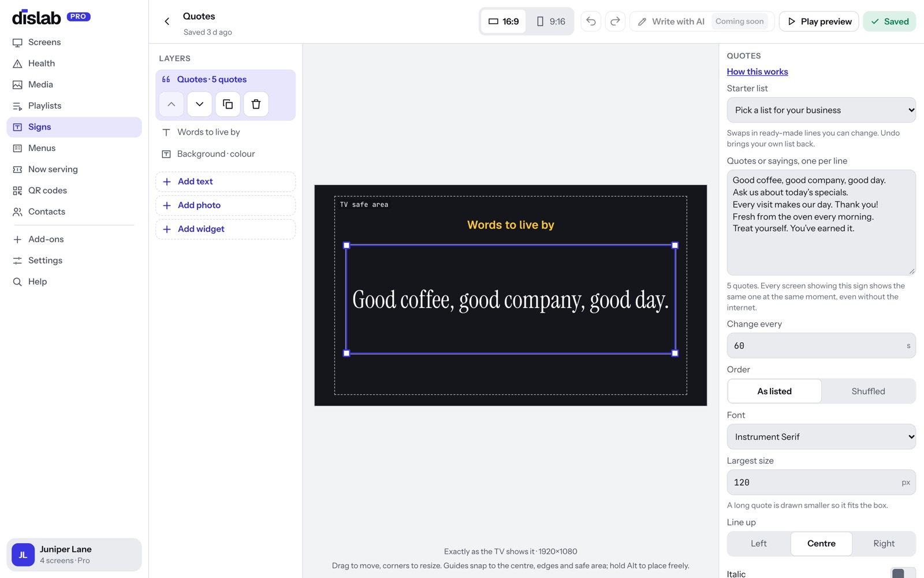The image size is (924, 578).
Task: Open Menus in the sidebar
Action: (74, 148)
